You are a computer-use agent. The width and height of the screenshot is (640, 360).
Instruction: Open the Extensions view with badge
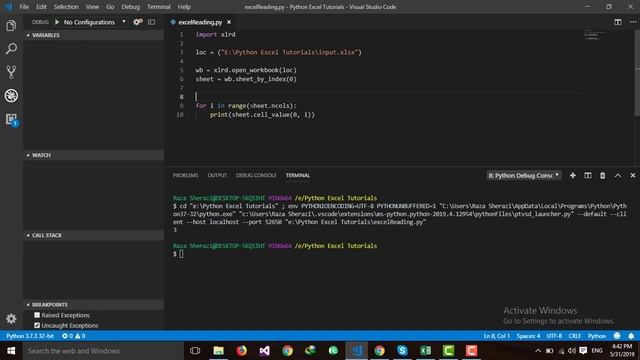(11, 119)
